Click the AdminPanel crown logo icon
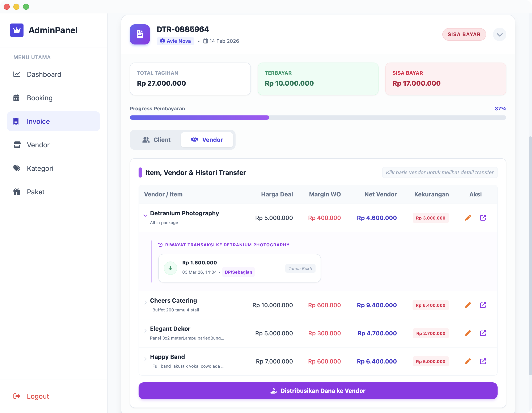532x413 pixels. coord(17,30)
